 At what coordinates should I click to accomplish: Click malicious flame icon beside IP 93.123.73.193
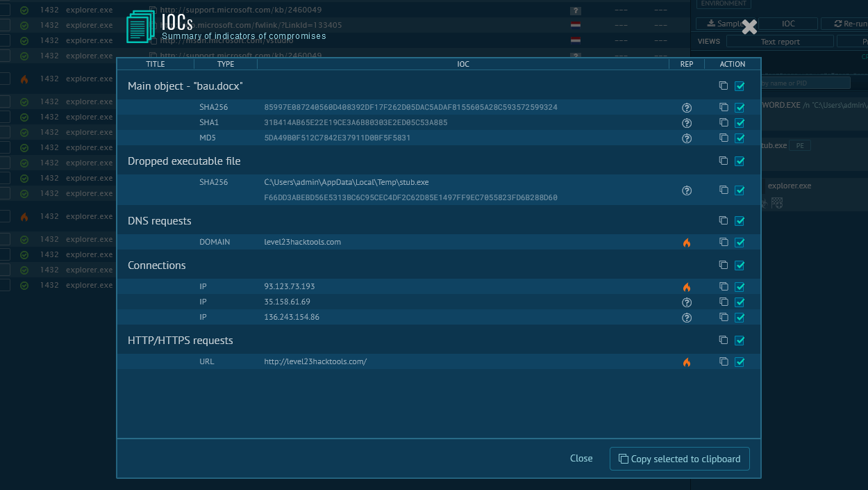687,287
